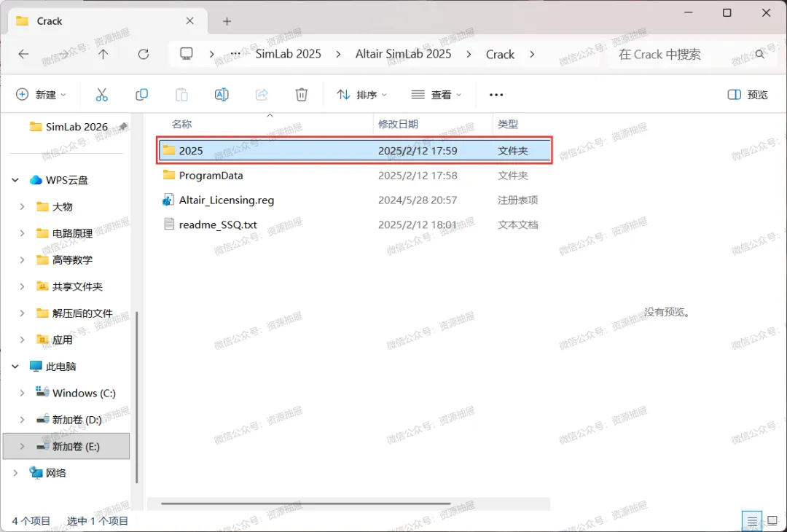
Task: Click SimLab 2025 in the breadcrumb
Action: [x=288, y=54]
